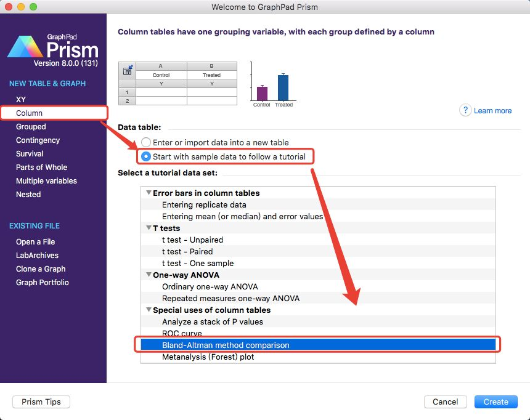The height and width of the screenshot is (420, 530).
Task: Select 'Ordinary one-way ANOVA' data set
Action: [x=318, y=286]
